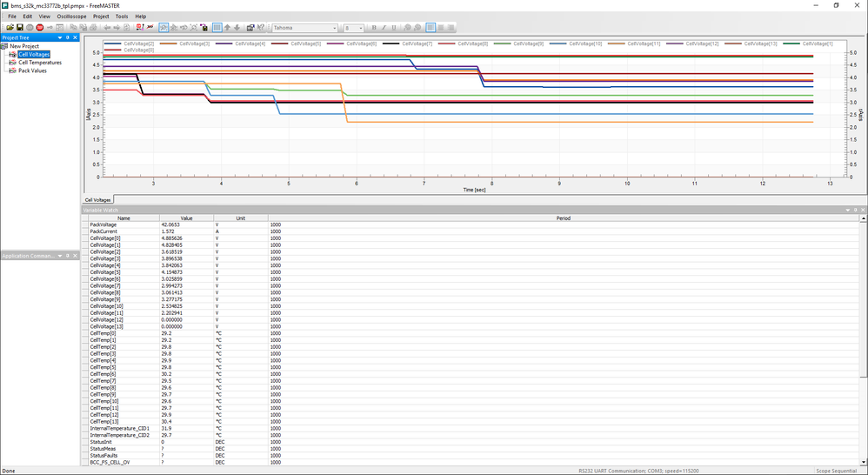
Task: Save the project with floppy icon
Action: 20,27
